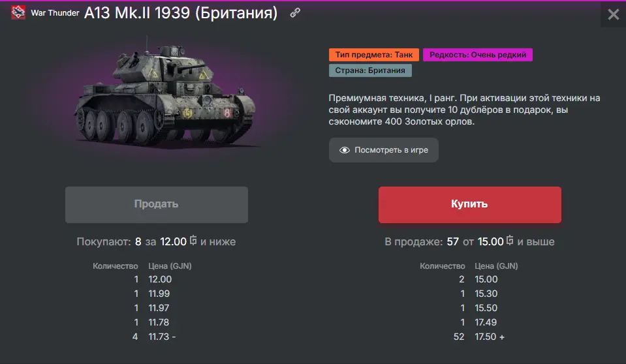Close the item window with X
This screenshot has height=364, width=626.
click(x=613, y=14)
